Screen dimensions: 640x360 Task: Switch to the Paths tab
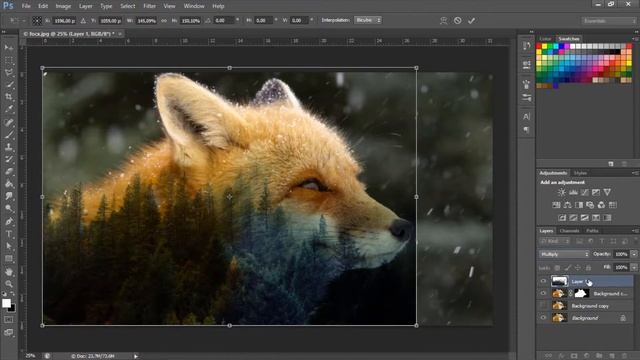click(592, 231)
